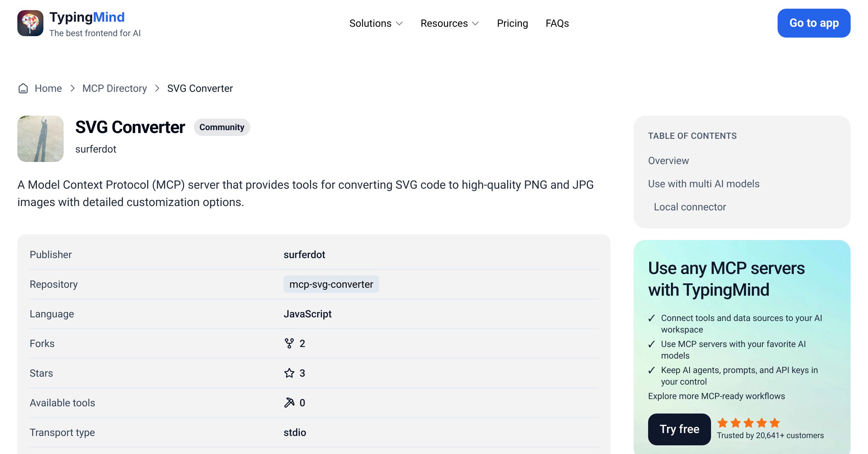The height and width of the screenshot is (454, 868).
Task: Click the Available tools row label
Action: (x=62, y=403)
